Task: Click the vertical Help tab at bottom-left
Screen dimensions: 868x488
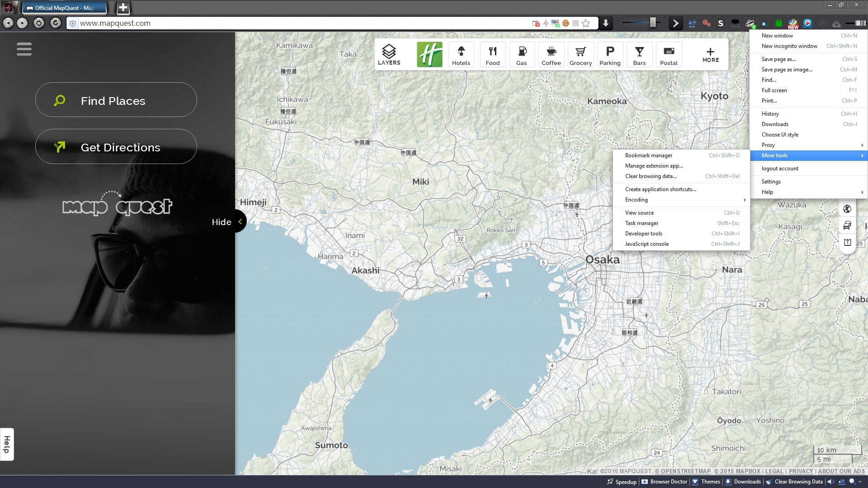Action: [7, 444]
